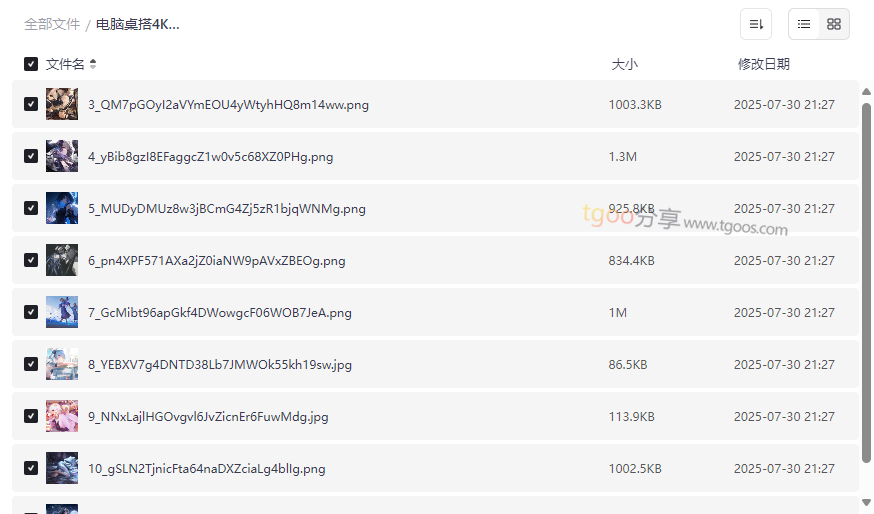Viewport: 874px width, 514px height.
Task: Click thumbnail of file 7_GcMibt96apGkf4DWowgc
Action: 62,312
